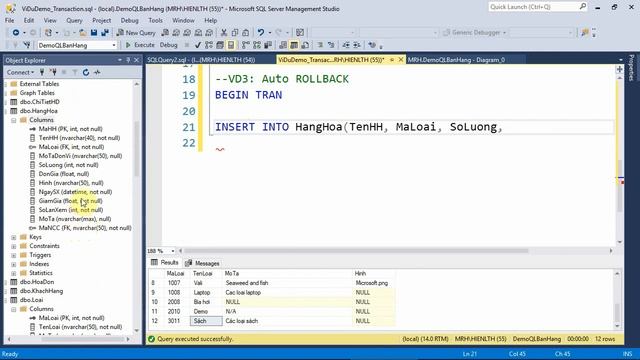Click the Increase Indent icon

(357, 45)
